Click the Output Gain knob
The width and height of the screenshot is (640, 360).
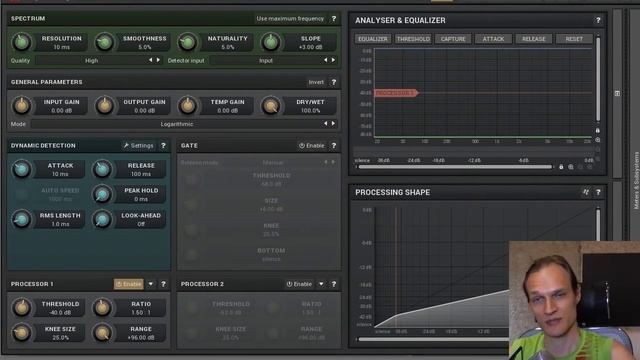click(x=104, y=106)
